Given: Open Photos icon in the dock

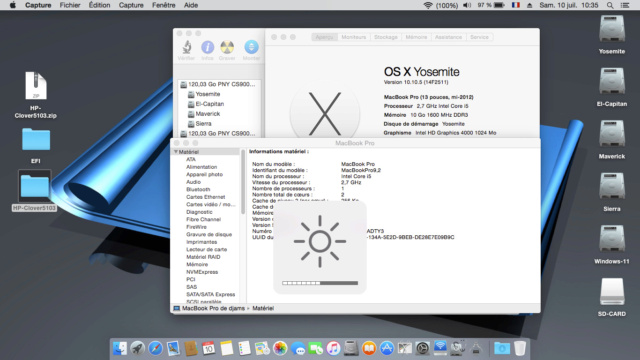Looking at the screenshot, I should (280, 348).
